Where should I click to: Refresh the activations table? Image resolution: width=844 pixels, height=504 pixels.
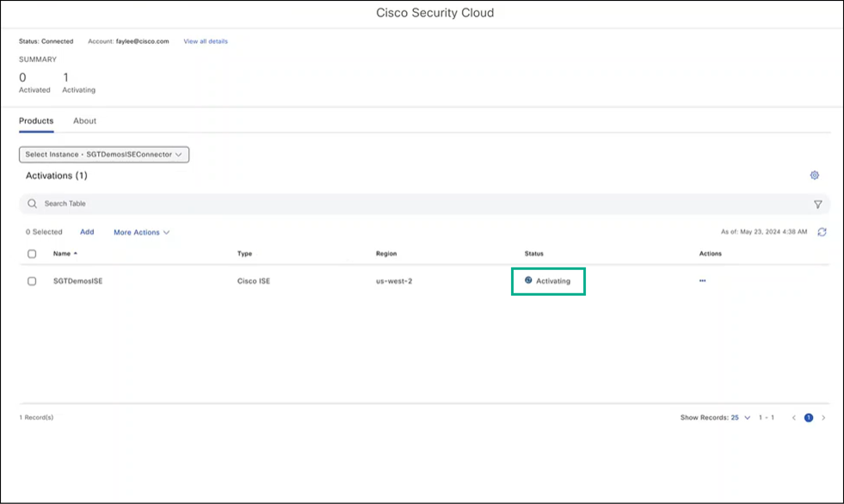(822, 232)
